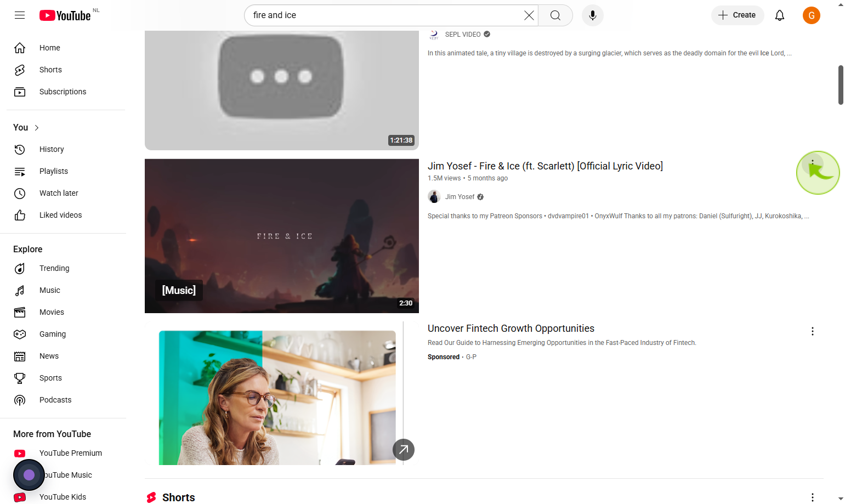Open Shorts shelf options menu
This screenshot has height=504, width=845.
813,497
